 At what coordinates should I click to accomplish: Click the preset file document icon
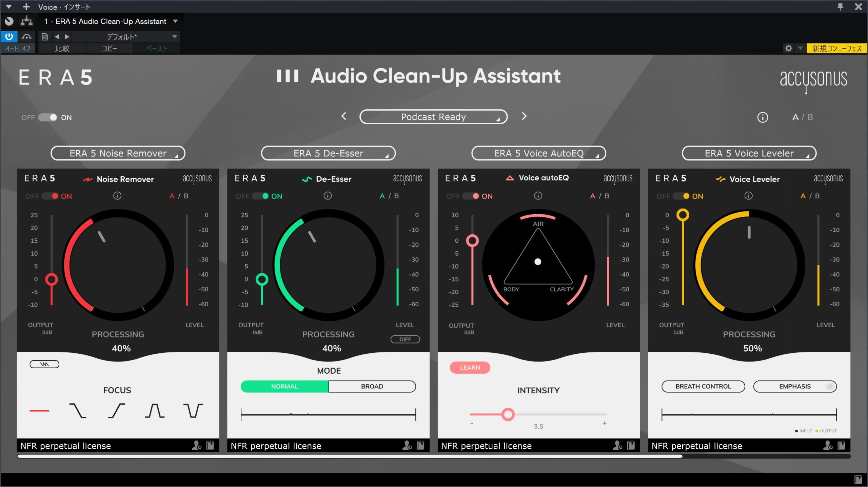click(x=44, y=37)
